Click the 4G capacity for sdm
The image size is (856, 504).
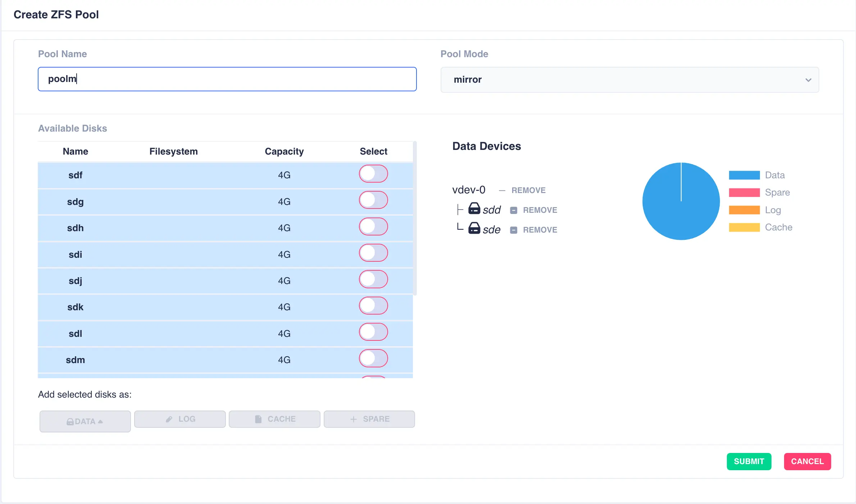(x=284, y=360)
